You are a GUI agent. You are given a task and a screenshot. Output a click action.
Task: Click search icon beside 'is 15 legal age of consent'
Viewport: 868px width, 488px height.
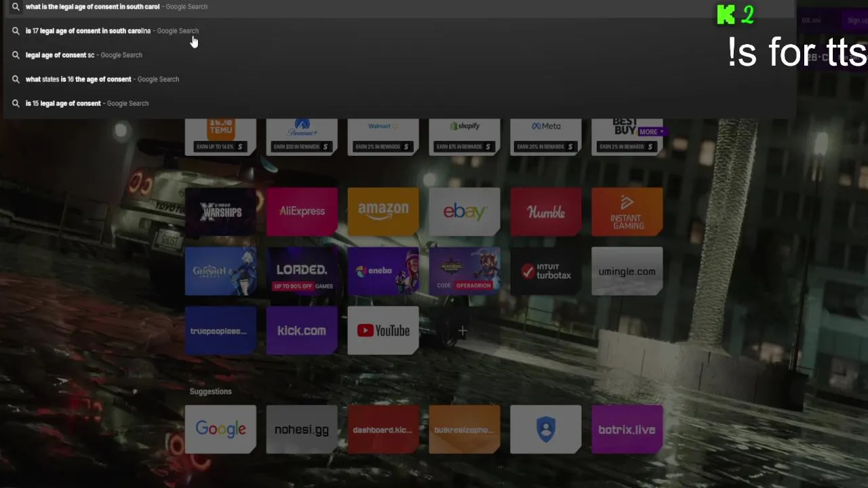click(16, 104)
